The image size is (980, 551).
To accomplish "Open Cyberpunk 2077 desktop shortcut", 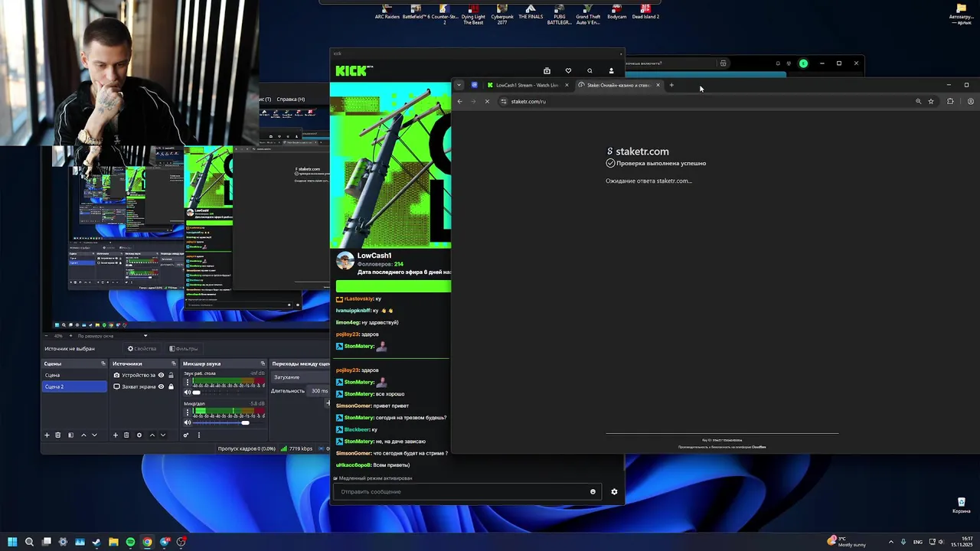I will [502, 15].
